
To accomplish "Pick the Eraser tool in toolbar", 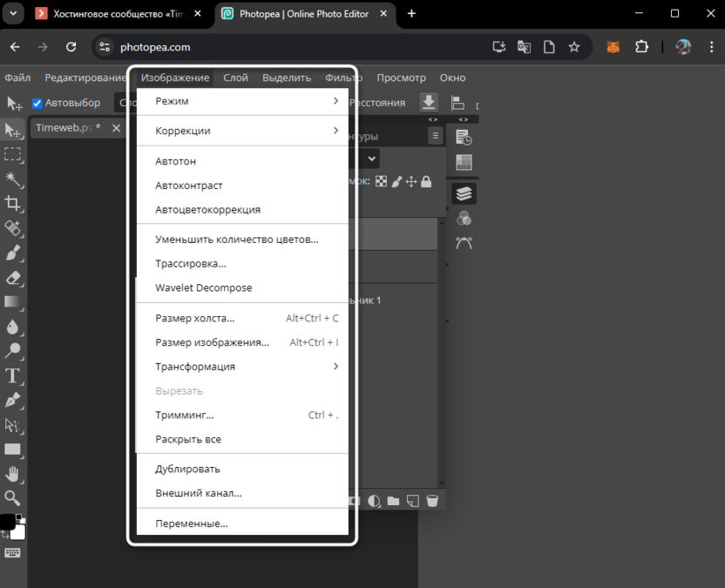I will (13, 278).
